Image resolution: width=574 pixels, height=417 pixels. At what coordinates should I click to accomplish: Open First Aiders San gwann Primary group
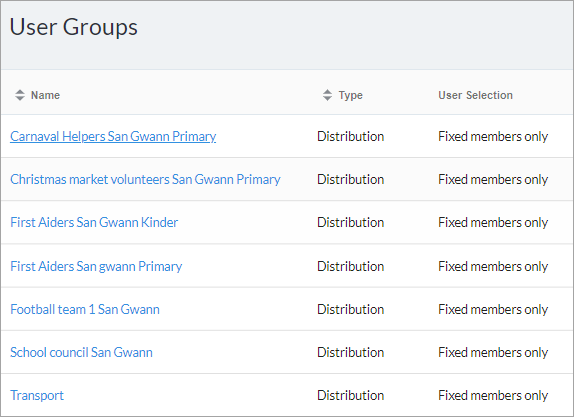click(96, 266)
